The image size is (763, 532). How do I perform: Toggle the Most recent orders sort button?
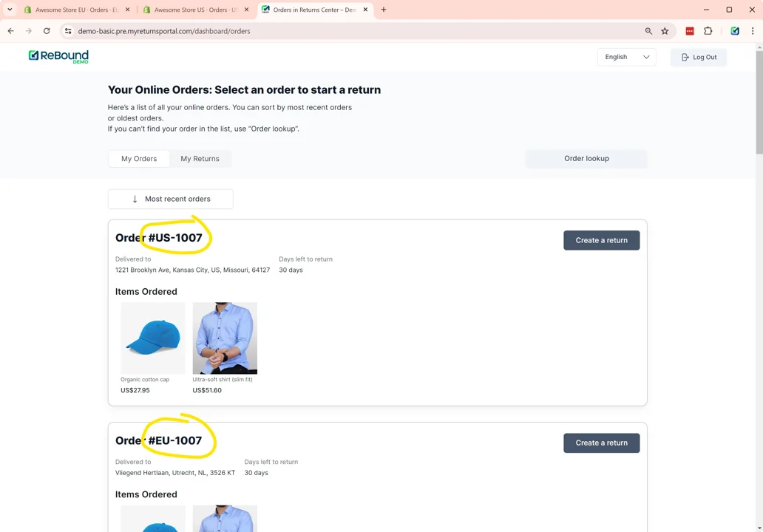point(170,199)
